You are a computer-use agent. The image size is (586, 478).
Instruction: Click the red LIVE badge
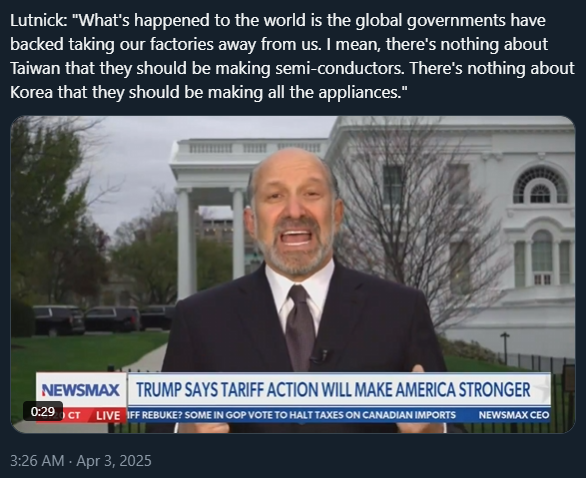pyautogui.click(x=108, y=416)
